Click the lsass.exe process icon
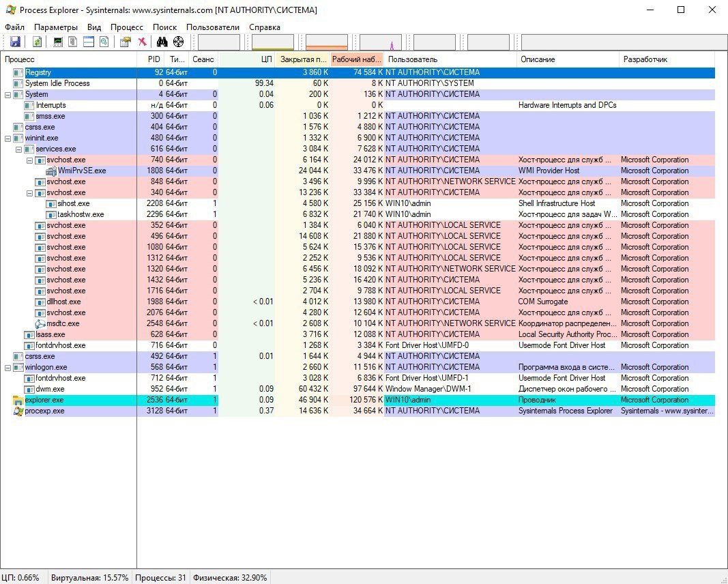The width and height of the screenshot is (728, 584). coord(29,335)
